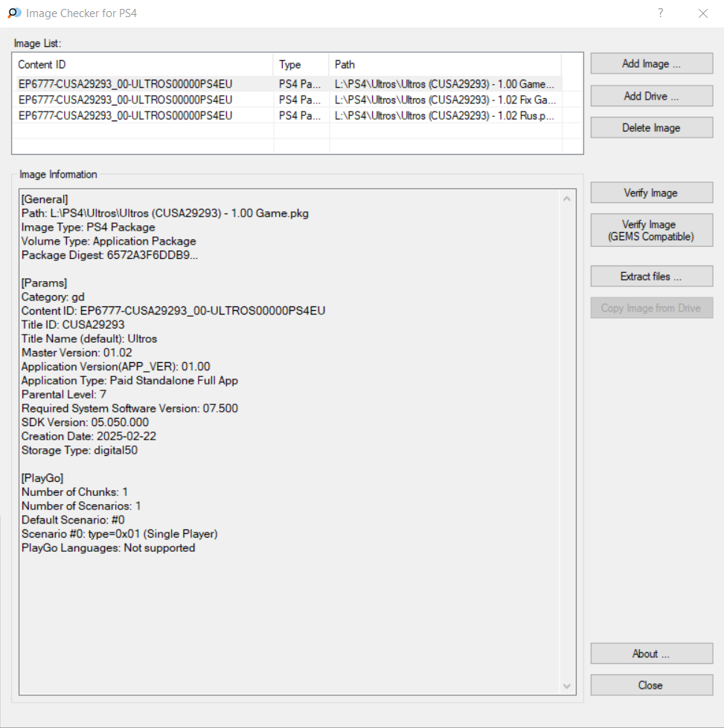Viewport: 724px width, 728px height.
Task: Run Verify Image on the package
Action: 652,193
